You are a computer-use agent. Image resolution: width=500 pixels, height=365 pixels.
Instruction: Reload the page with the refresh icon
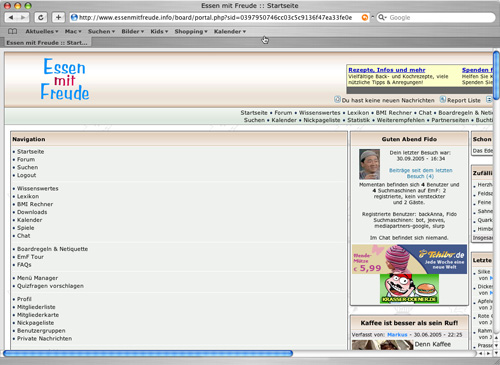[41, 17]
